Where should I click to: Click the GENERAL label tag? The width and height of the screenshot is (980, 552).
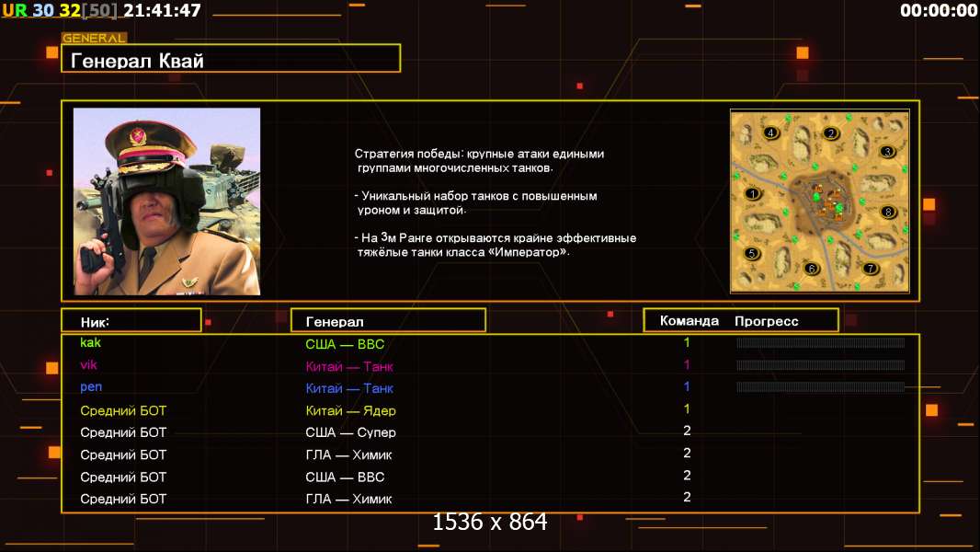click(94, 38)
